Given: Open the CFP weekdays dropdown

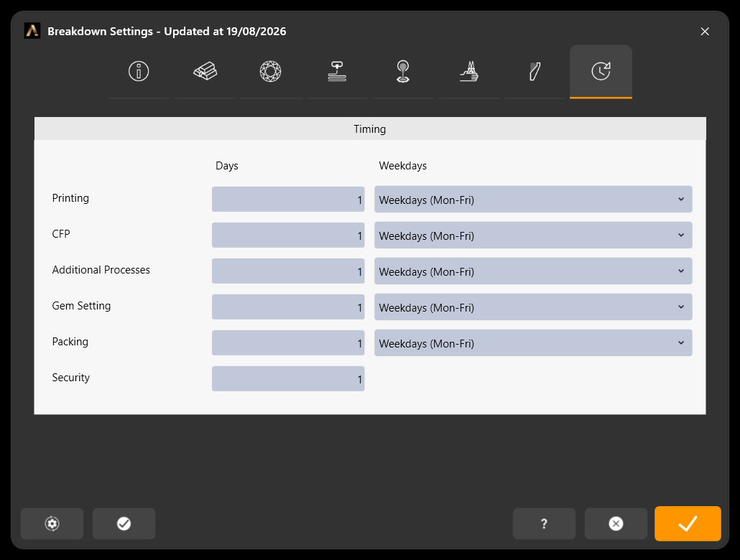Looking at the screenshot, I should point(533,235).
